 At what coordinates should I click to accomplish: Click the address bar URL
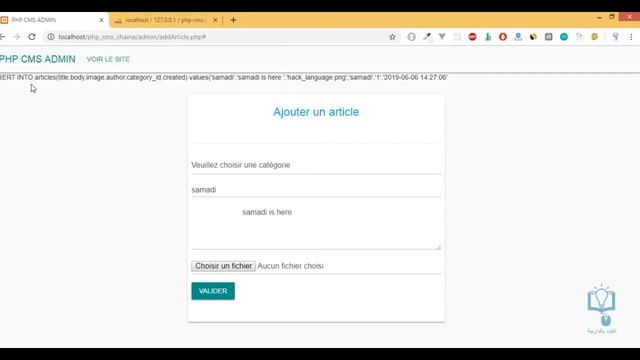pyautogui.click(x=132, y=37)
